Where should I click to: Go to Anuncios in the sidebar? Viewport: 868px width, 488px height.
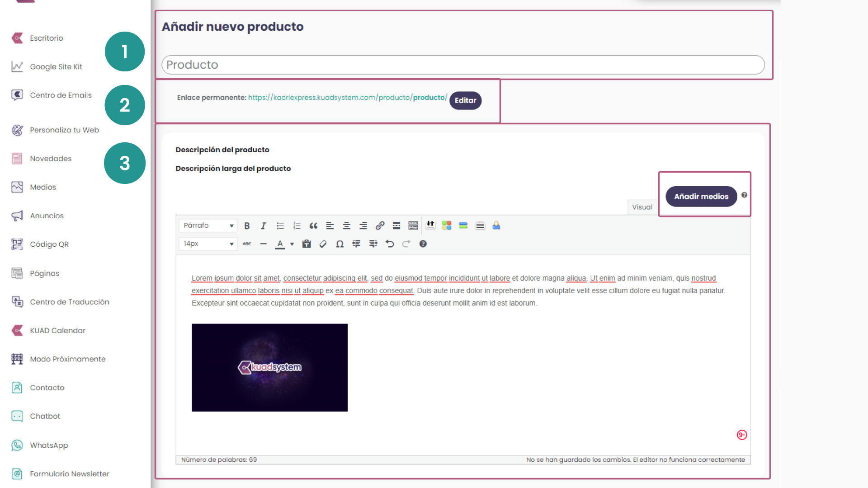[x=47, y=216]
